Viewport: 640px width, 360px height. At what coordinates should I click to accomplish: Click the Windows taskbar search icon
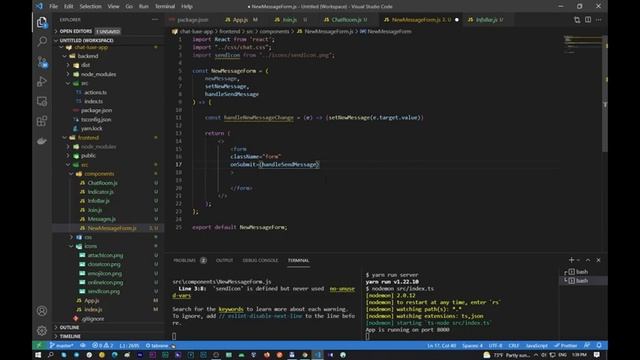pyautogui.click(x=51, y=355)
